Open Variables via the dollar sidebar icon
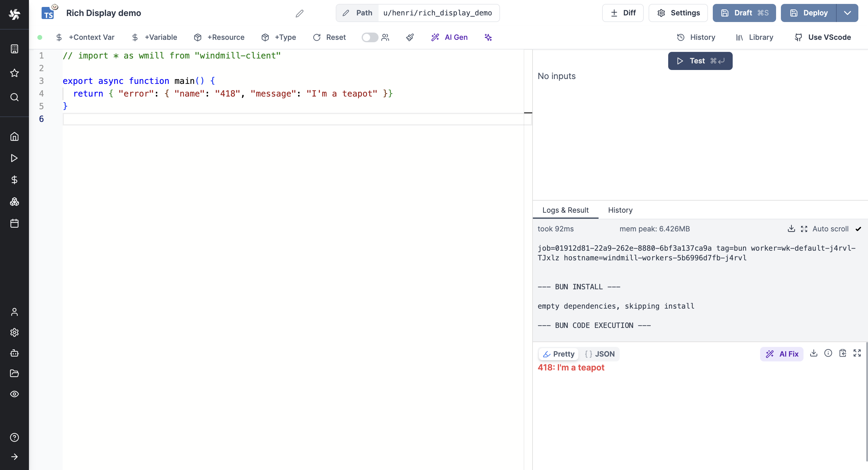Viewport: 868px width, 470px height. click(14, 180)
